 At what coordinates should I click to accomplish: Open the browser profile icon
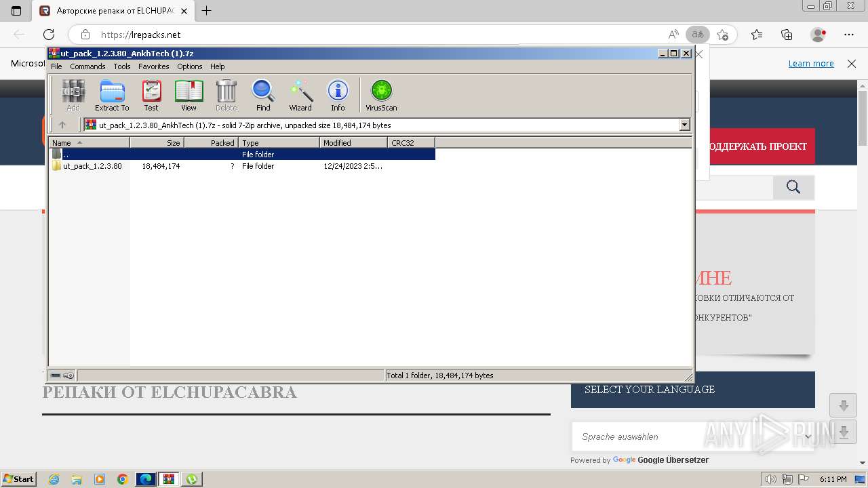coord(818,35)
